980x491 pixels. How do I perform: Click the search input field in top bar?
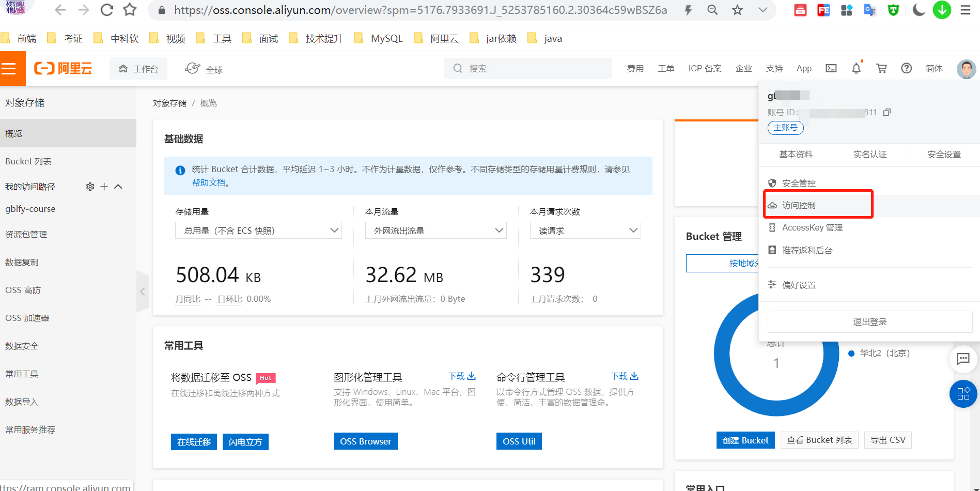[x=527, y=68]
